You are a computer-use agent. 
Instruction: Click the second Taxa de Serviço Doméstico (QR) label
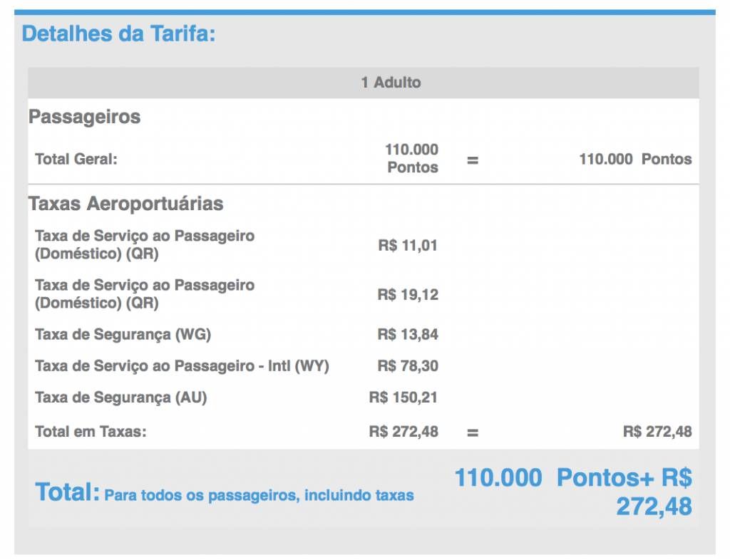(145, 294)
